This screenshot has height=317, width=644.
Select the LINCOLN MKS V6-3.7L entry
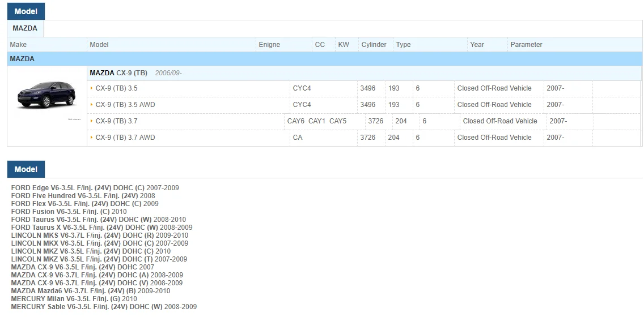pyautogui.click(x=100, y=235)
